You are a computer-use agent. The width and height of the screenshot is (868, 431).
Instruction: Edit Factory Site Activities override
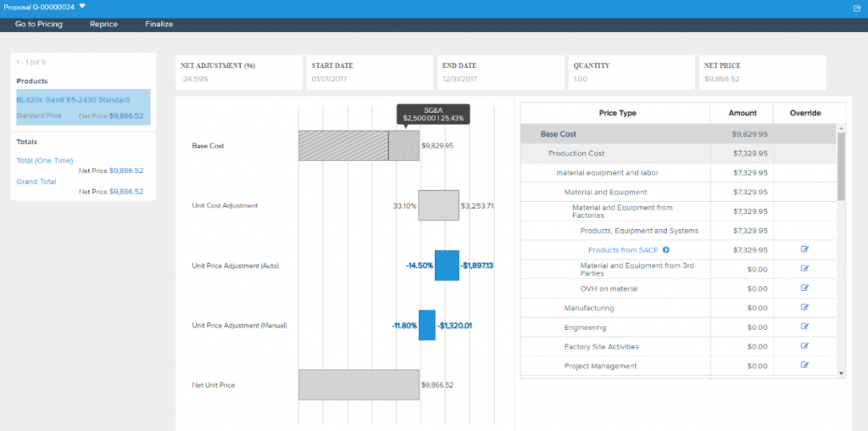(x=805, y=346)
